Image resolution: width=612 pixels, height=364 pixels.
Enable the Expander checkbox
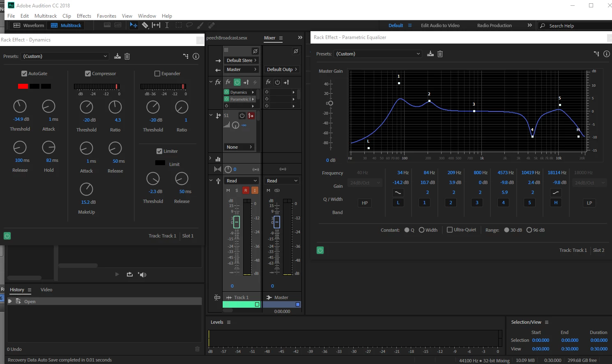157,74
